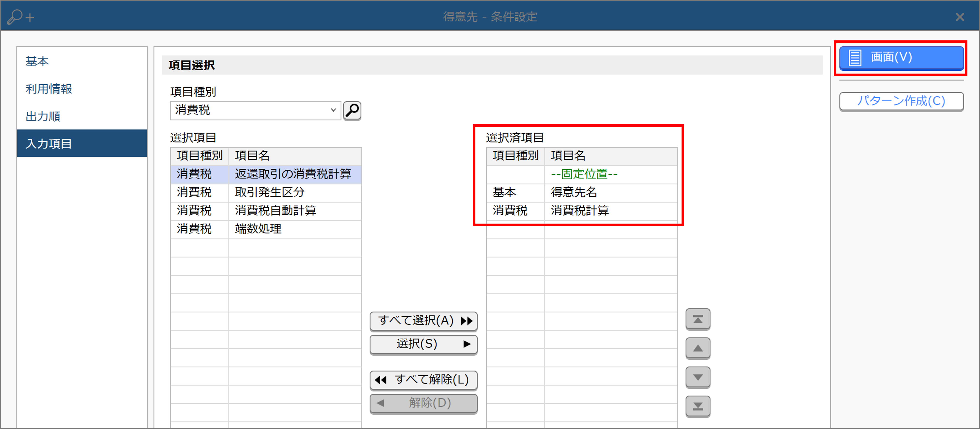980x429 pixels.
Task: Select --固定位置-- row in 選択済項目
Action: click(x=582, y=174)
